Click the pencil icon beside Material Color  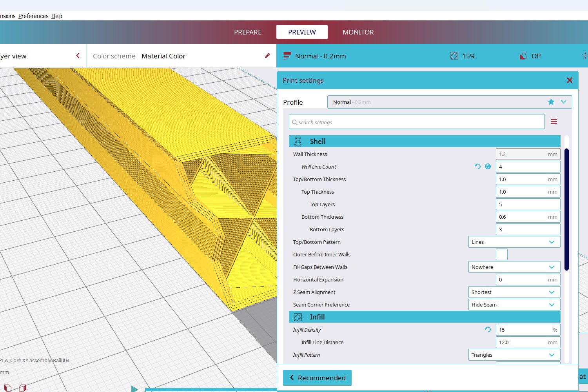coord(267,56)
